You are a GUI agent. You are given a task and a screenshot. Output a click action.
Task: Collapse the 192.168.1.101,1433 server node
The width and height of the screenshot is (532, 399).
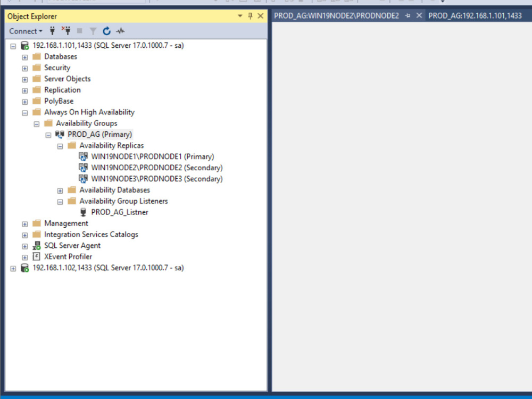[13, 46]
